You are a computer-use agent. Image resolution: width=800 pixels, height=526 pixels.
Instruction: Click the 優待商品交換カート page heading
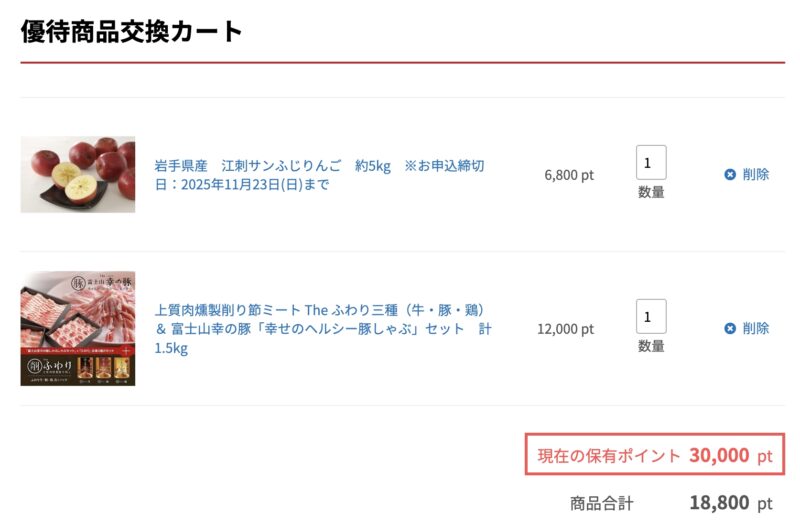point(132,31)
